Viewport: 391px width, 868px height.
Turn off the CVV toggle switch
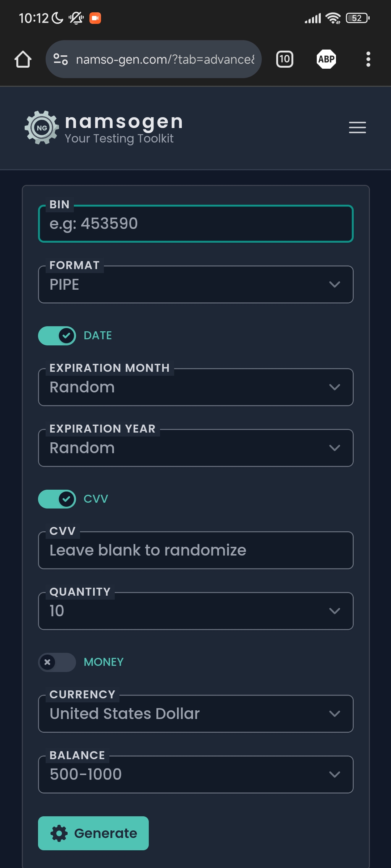57,499
